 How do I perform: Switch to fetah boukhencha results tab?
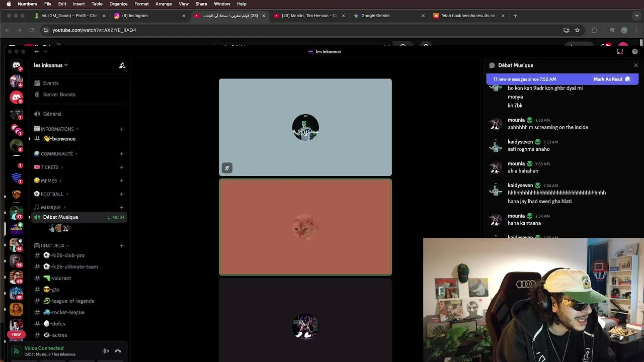coord(468,16)
